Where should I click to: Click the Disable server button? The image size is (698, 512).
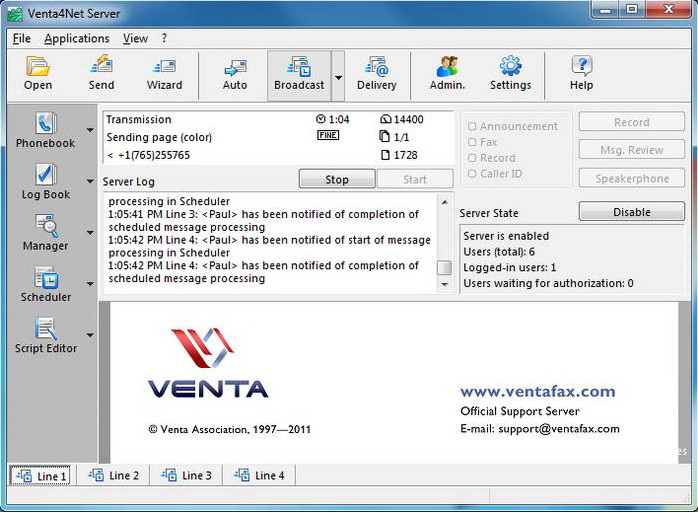tap(632, 211)
